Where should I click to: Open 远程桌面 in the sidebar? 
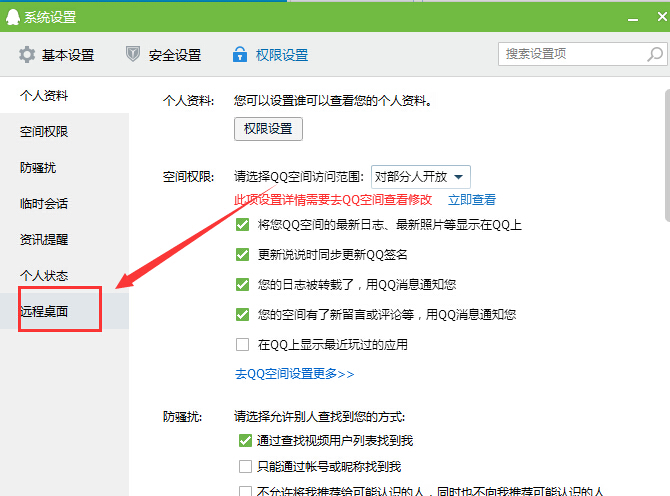click(x=65, y=311)
